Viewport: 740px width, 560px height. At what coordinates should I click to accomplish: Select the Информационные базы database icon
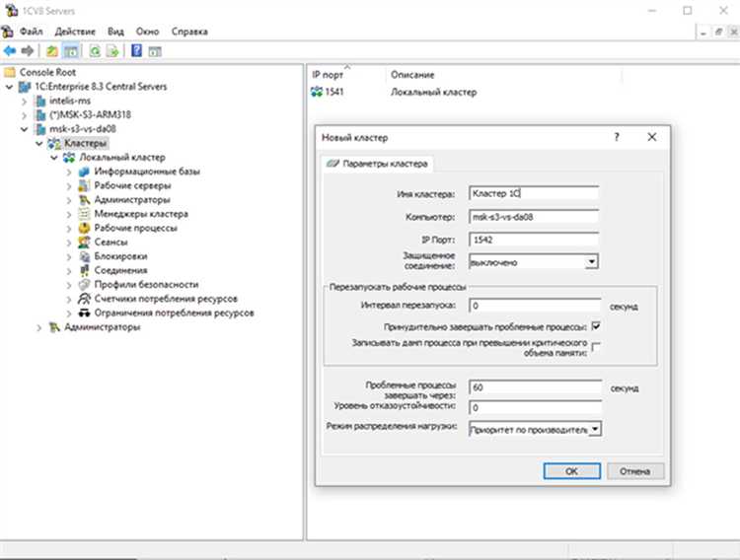pyautogui.click(x=85, y=171)
